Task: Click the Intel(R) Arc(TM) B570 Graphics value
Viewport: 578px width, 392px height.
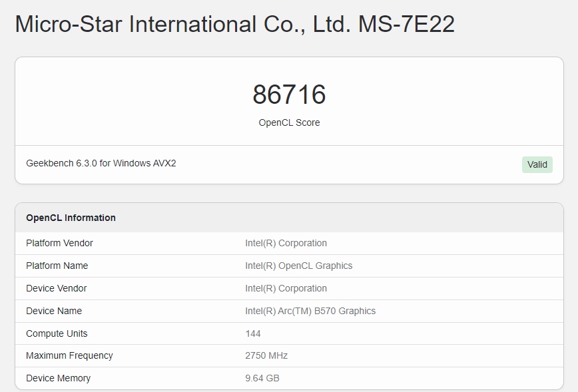Action: 310,311
